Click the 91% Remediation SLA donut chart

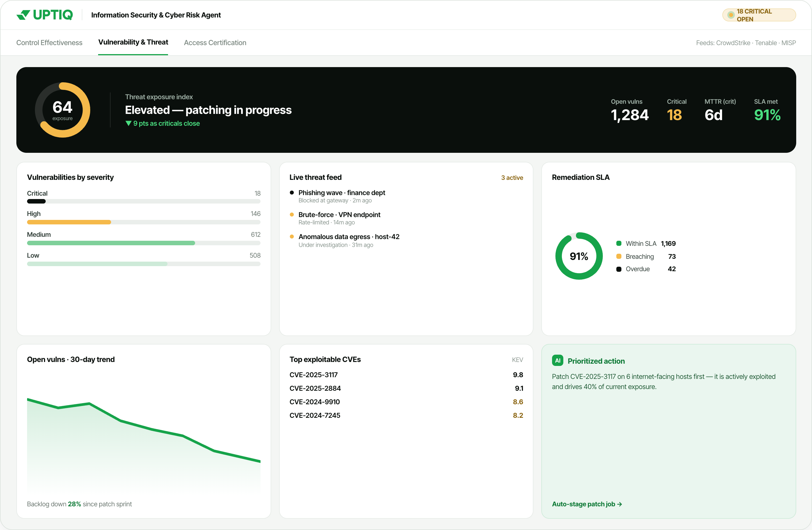579,256
